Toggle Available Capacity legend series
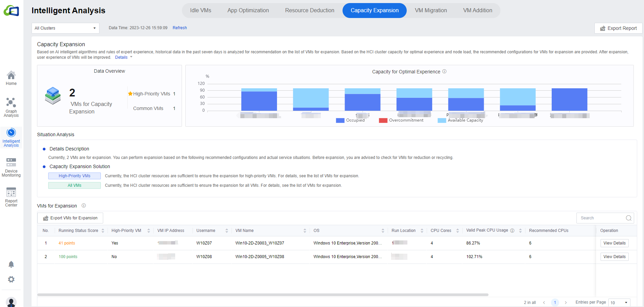 (460, 120)
